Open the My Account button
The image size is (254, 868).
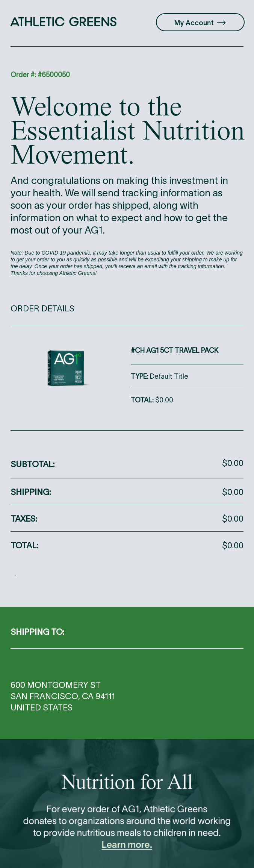pos(200,23)
